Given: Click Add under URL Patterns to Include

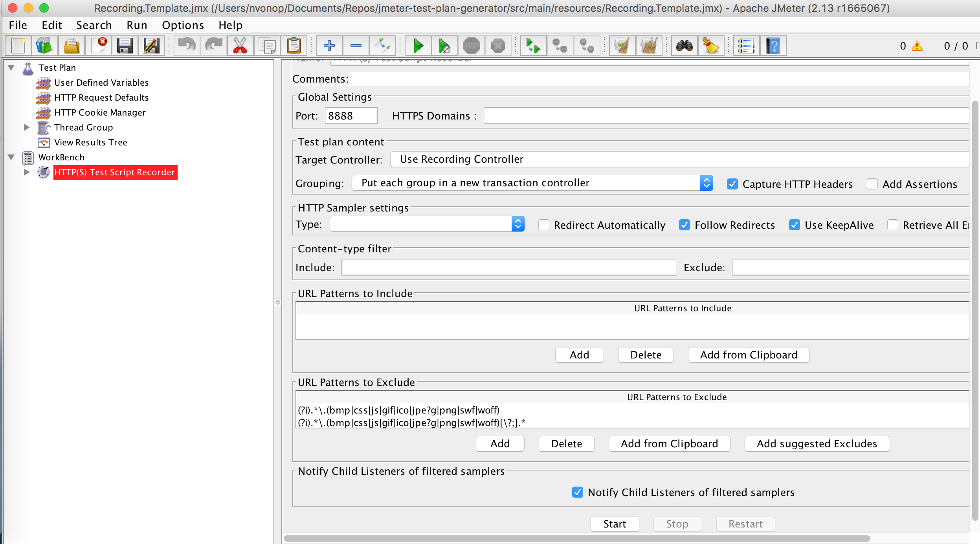Looking at the screenshot, I should coord(579,355).
